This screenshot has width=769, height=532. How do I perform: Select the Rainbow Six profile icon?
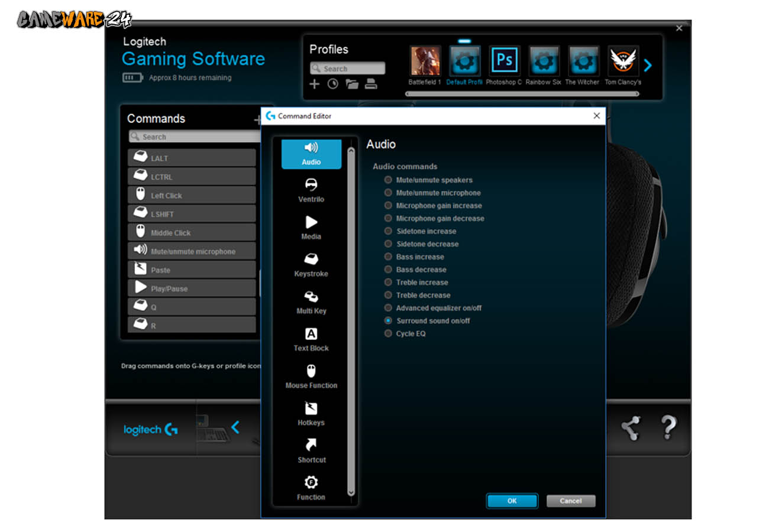544,61
